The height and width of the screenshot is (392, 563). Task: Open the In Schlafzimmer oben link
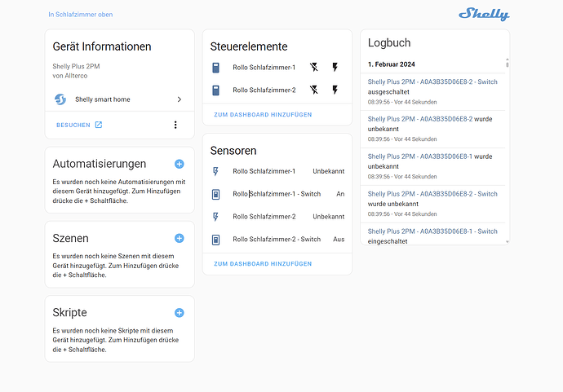[x=81, y=15]
